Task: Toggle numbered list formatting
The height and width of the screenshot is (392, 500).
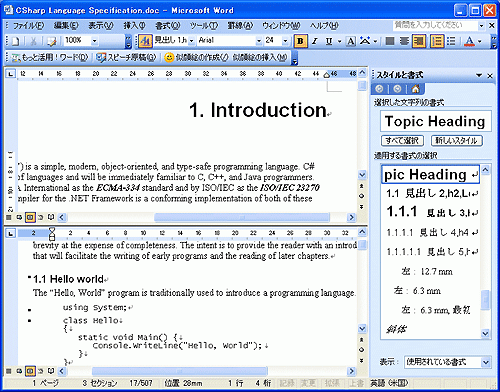Action: (437, 41)
